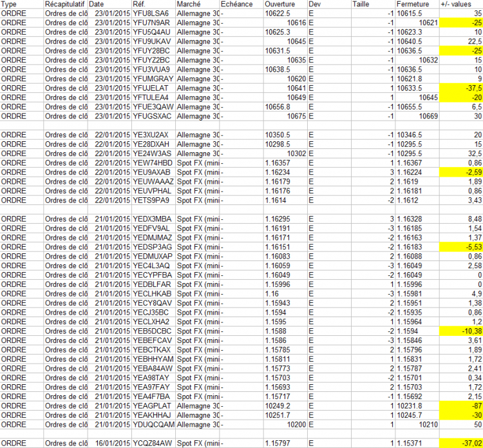
Task: Select the highlighted -2,59 value cell
Action: coord(461,172)
